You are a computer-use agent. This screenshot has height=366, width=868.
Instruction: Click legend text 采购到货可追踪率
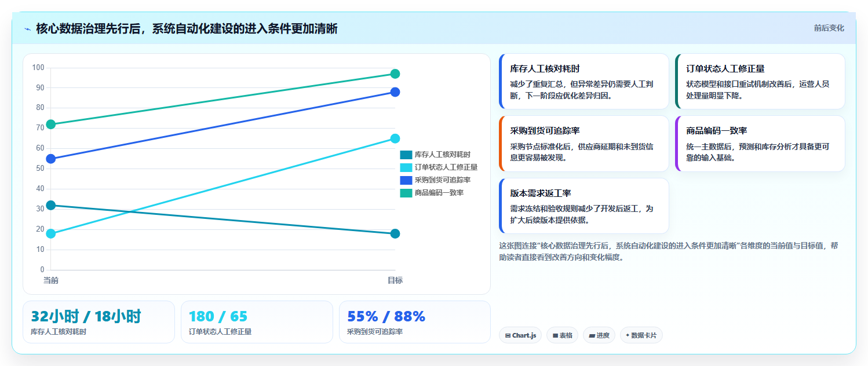click(443, 180)
